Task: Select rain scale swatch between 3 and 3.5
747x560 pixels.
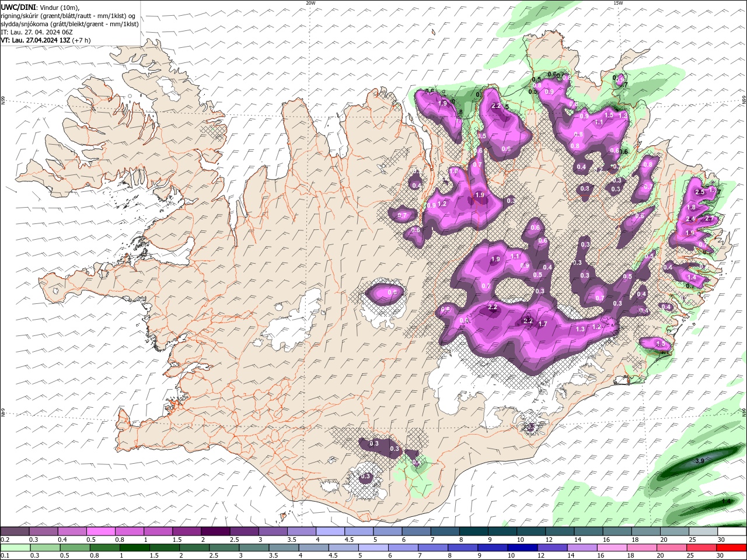Action: (x=254, y=548)
